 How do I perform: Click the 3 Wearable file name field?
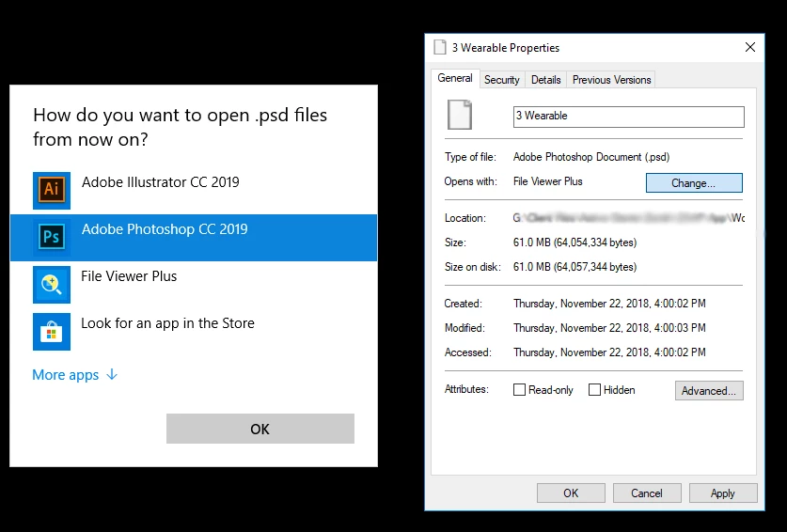click(628, 117)
